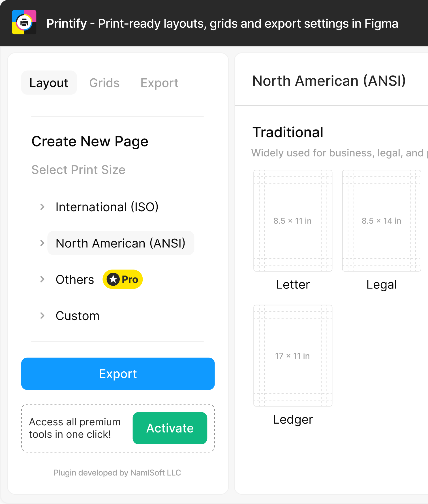
Task: Click the North American (ANSI) panel title
Action: tap(329, 81)
